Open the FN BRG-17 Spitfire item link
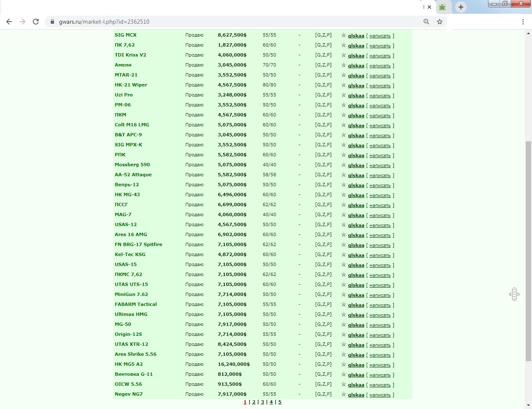 [138, 244]
